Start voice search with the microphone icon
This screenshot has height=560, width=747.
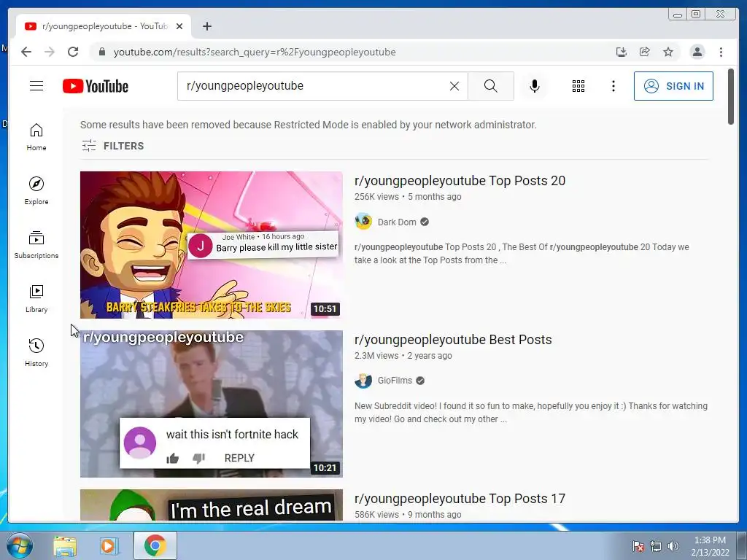tap(535, 86)
